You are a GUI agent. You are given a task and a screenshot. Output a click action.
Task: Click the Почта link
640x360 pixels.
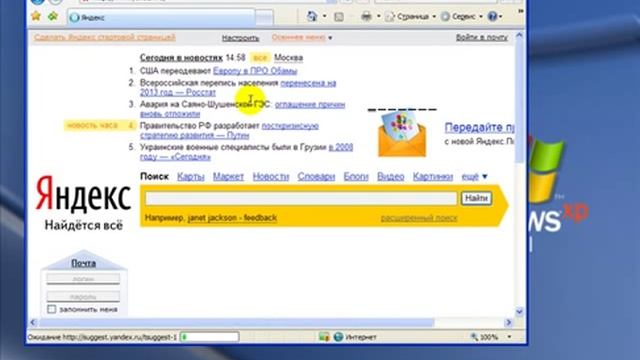84,263
